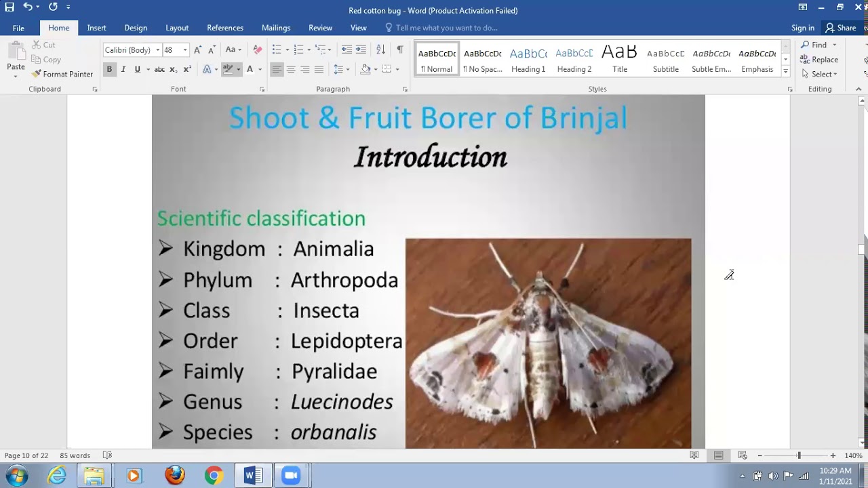Toggle Underline formatting
The height and width of the screenshot is (488, 868).
pos(138,69)
